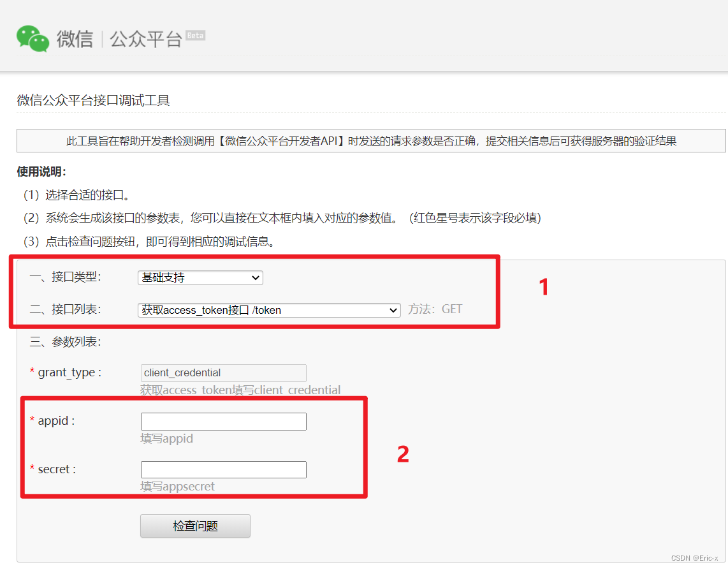The height and width of the screenshot is (567, 728).
Task: Click the Beta badge beside 公众平台
Action: click(x=196, y=35)
